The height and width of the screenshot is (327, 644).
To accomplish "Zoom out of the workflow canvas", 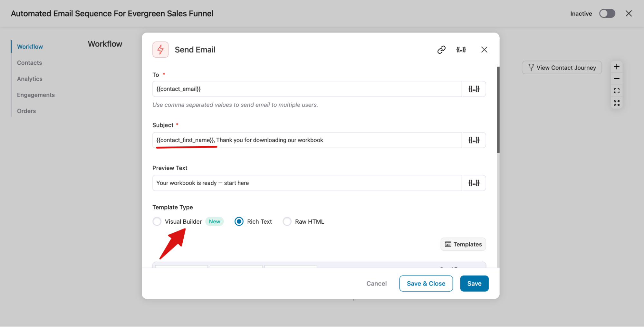I will [x=616, y=79].
